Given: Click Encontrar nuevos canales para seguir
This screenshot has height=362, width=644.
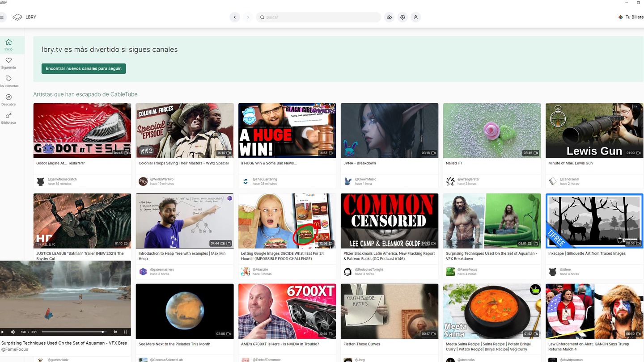Looking at the screenshot, I should (x=84, y=68).
